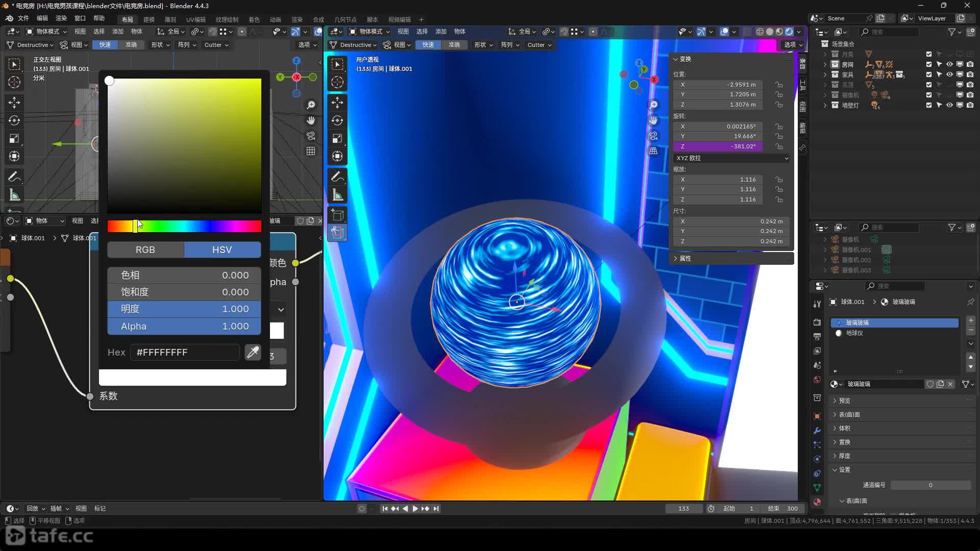980x551 pixels.
Task: Open the Material properties tab icon
Action: [817, 502]
